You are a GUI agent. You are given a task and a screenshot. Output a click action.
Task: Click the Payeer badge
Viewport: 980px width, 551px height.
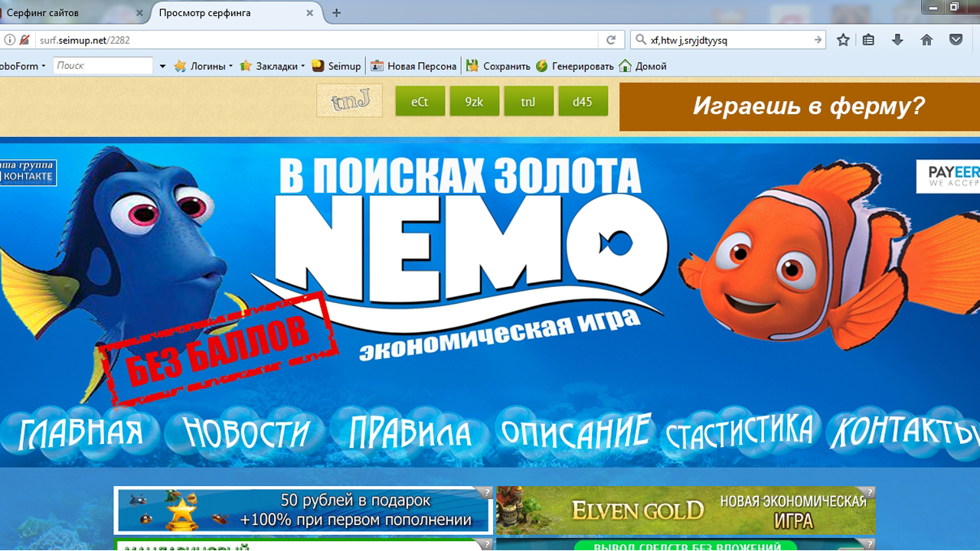[x=948, y=176]
